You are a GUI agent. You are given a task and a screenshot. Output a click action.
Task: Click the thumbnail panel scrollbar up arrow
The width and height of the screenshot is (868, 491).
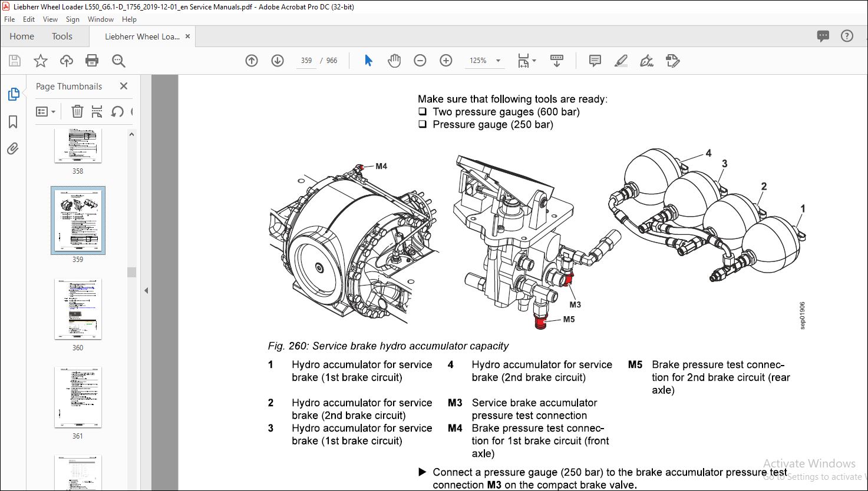coord(131,134)
